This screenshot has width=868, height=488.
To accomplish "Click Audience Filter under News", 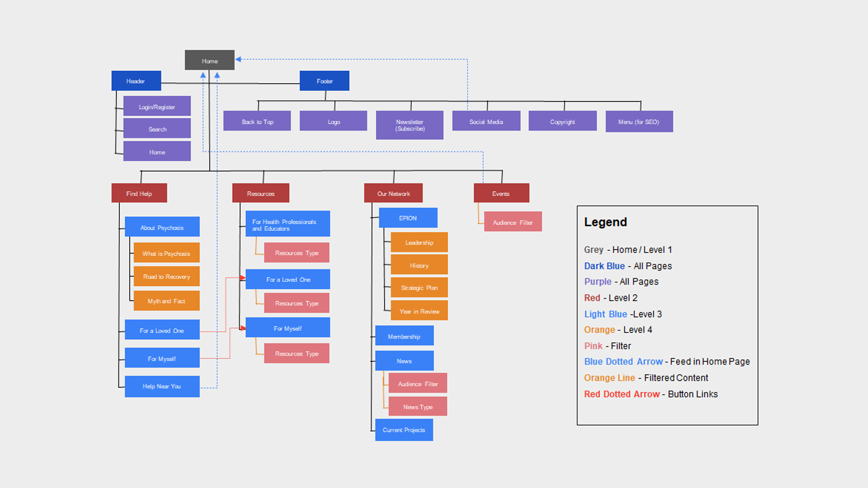I will coord(418,383).
